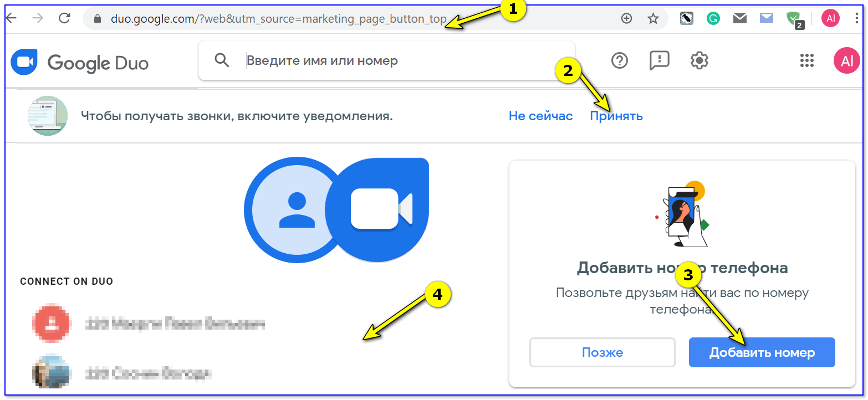868x400 pixels.
Task: View site security lock info
Action: (98, 19)
